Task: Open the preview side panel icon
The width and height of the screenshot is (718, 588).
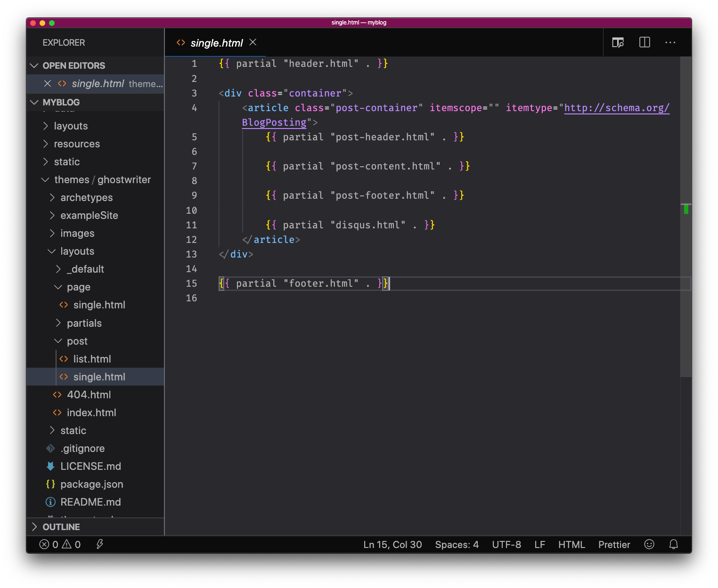Action: click(x=618, y=42)
